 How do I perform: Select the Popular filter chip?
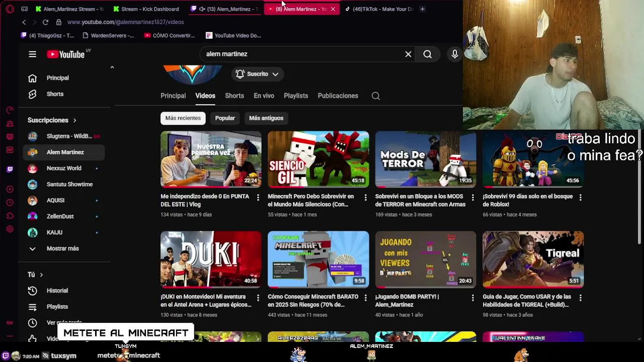[225, 118]
